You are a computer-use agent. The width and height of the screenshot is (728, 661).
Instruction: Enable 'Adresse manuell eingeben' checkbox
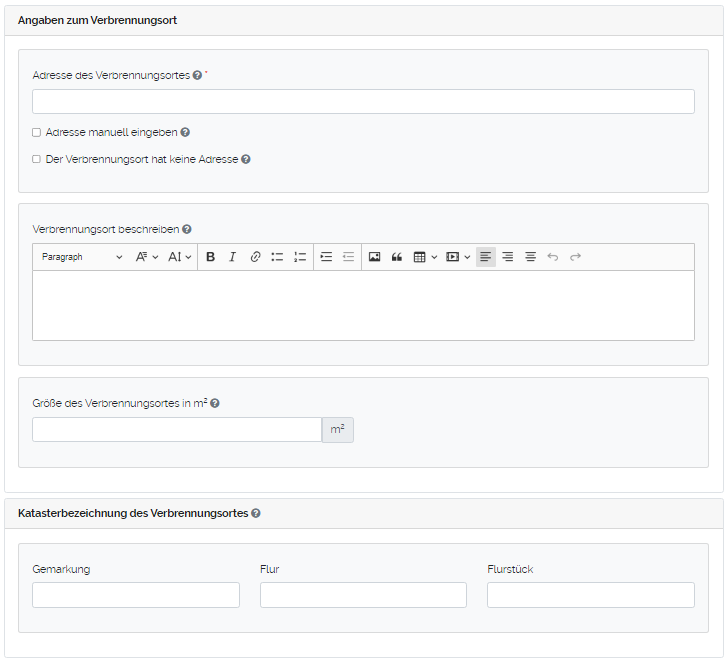[37, 132]
